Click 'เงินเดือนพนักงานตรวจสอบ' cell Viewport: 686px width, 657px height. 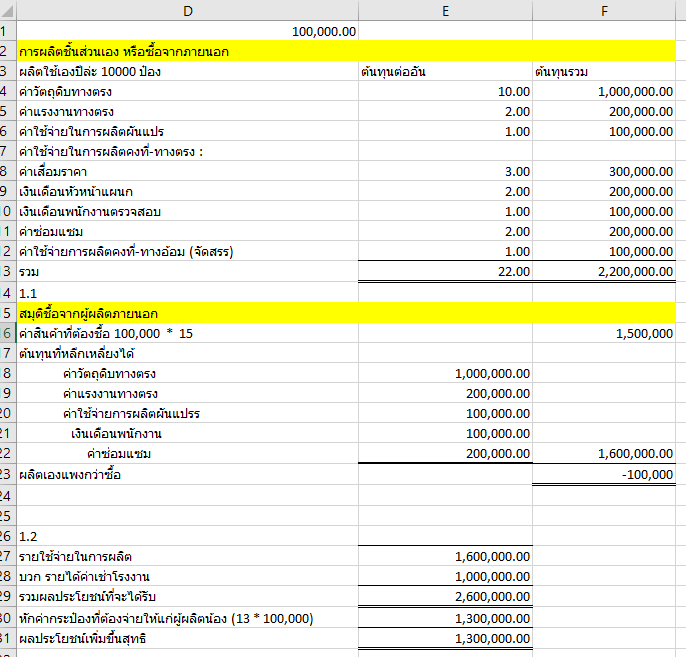187,211
